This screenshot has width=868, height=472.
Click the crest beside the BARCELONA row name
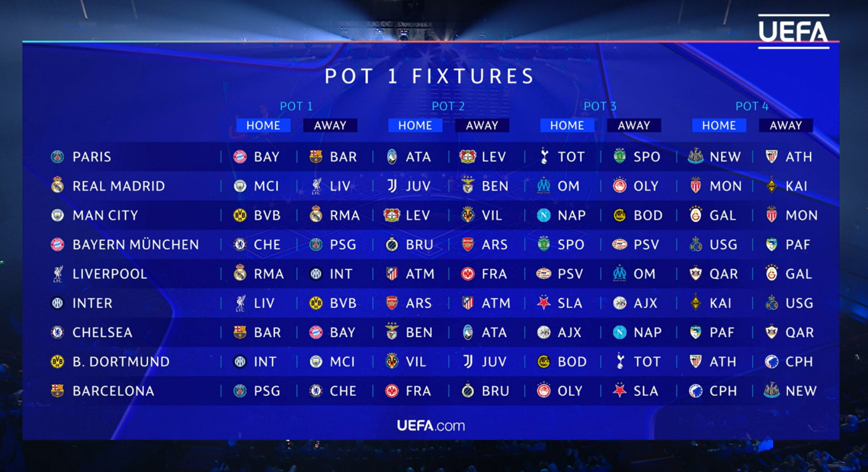click(57, 391)
